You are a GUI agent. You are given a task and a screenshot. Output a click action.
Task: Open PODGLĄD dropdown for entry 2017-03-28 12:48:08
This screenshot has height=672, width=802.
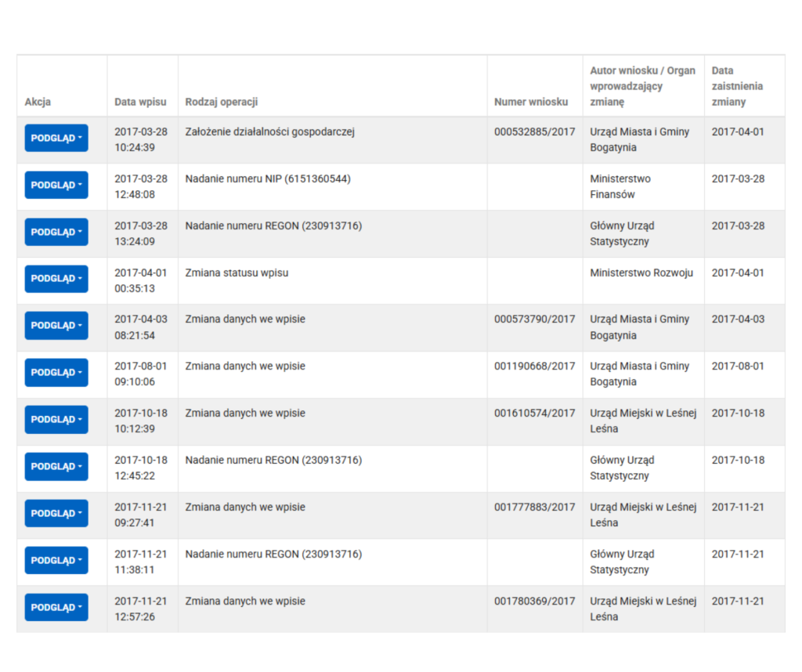click(56, 185)
